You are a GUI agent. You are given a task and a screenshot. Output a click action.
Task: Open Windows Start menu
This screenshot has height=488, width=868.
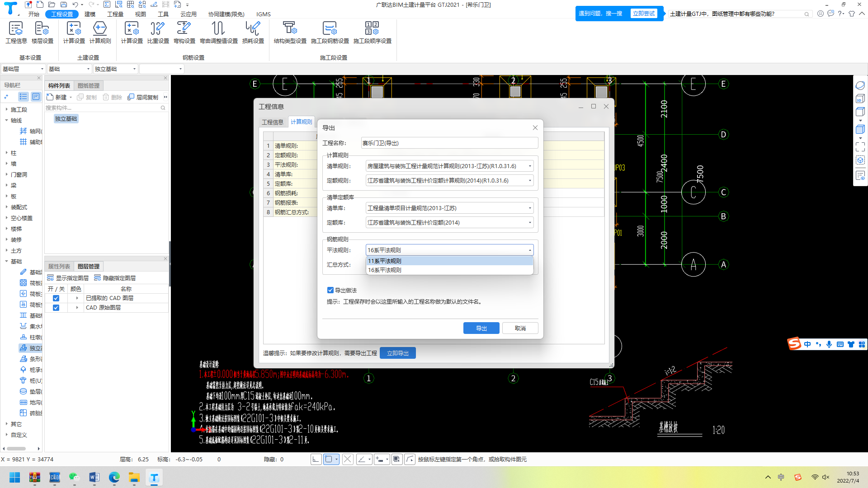14,477
